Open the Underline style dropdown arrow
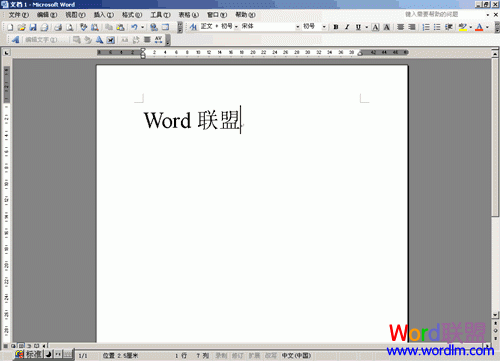 (367, 27)
